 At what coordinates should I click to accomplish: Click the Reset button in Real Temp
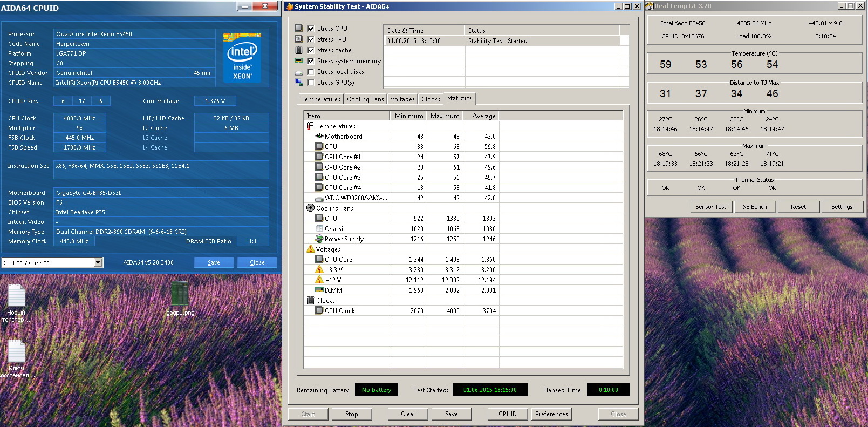pos(798,207)
